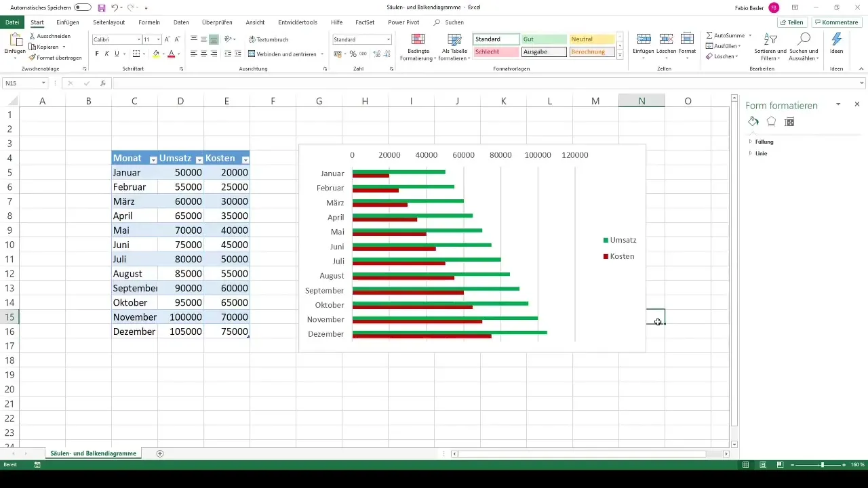Click Format übertragen paintbrush

55,58
